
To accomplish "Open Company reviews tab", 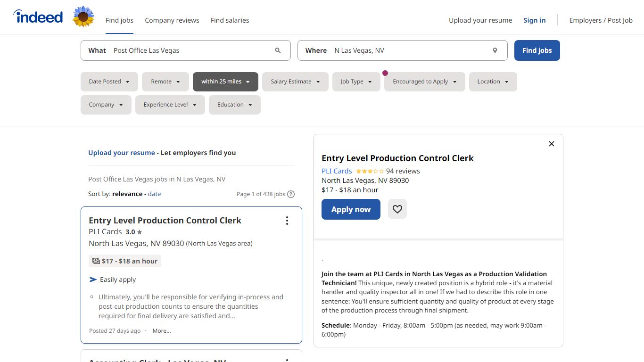I will 172,20.
